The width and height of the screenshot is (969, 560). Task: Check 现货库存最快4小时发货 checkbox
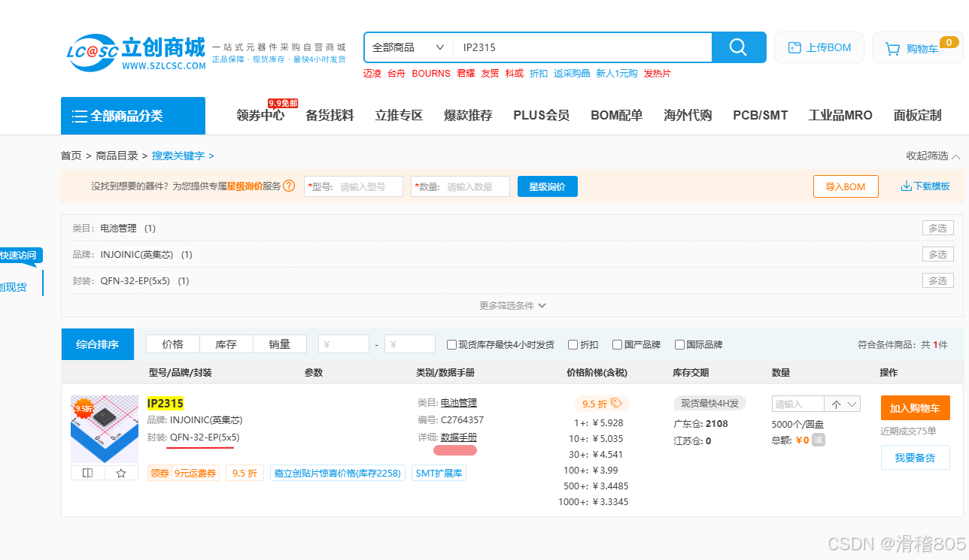451,344
